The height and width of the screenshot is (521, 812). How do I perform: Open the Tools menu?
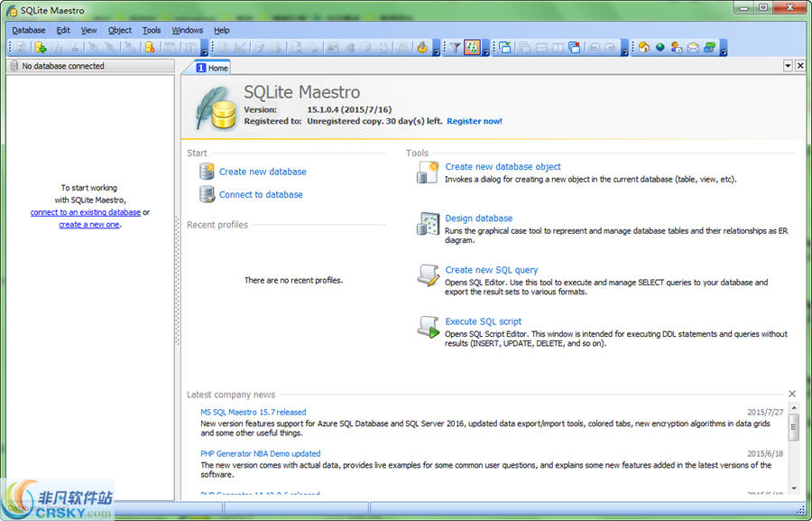pyautogui.click(x=152, y=30)
